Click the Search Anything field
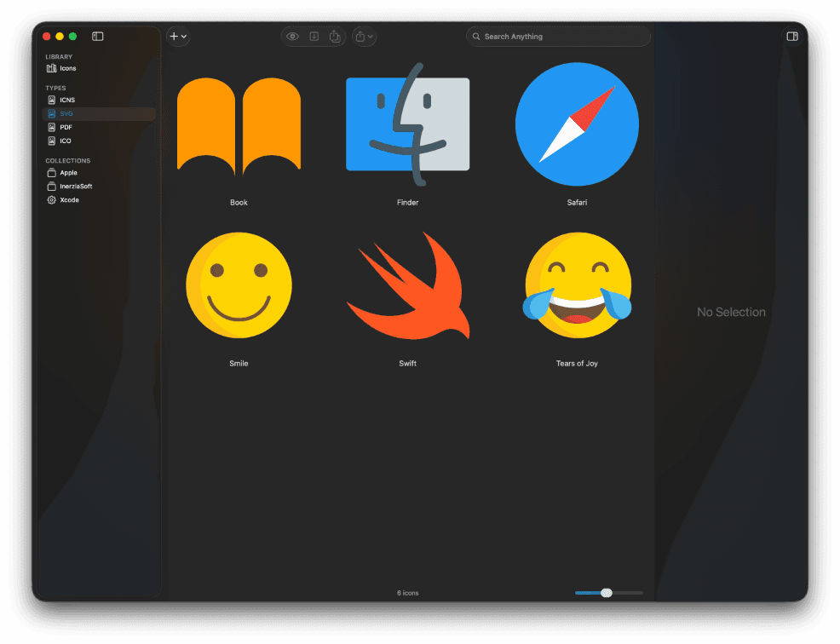840x644 pixels. [558, 36]
